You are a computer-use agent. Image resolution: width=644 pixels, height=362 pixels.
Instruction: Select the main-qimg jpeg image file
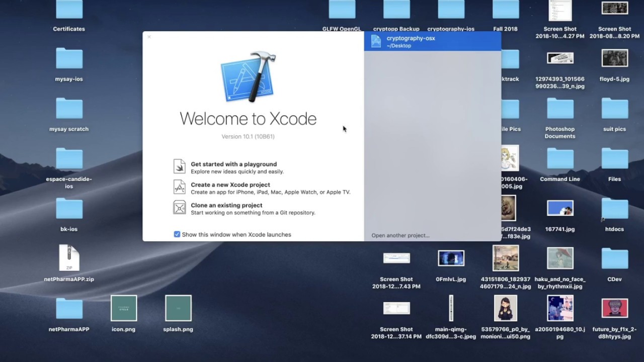(x=451, y=308)
